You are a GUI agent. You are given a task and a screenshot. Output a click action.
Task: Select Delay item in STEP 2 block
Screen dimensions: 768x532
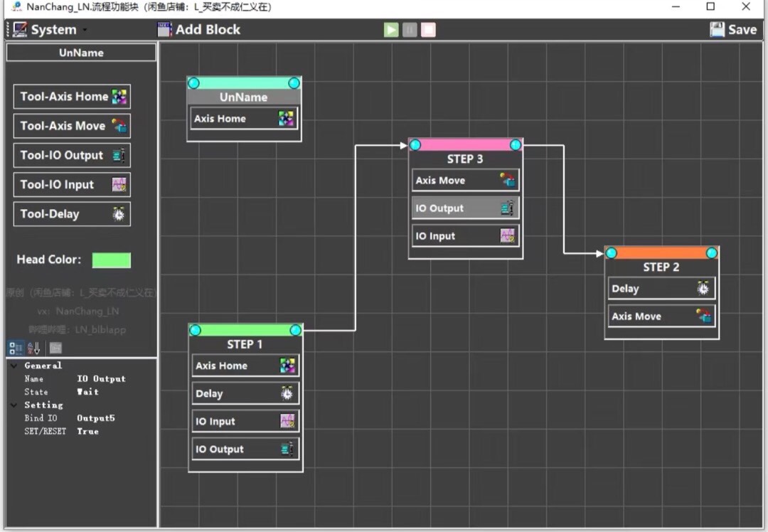click(661, 289)
